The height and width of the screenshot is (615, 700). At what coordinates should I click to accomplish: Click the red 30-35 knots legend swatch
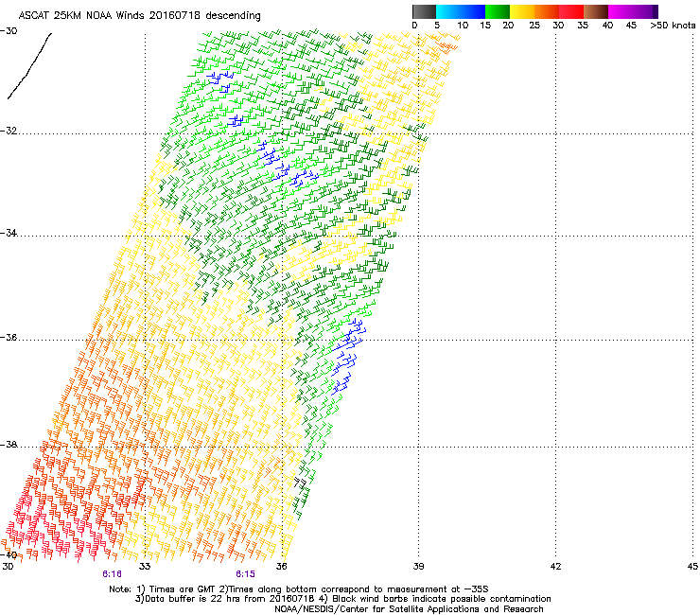tap(571, 11)
